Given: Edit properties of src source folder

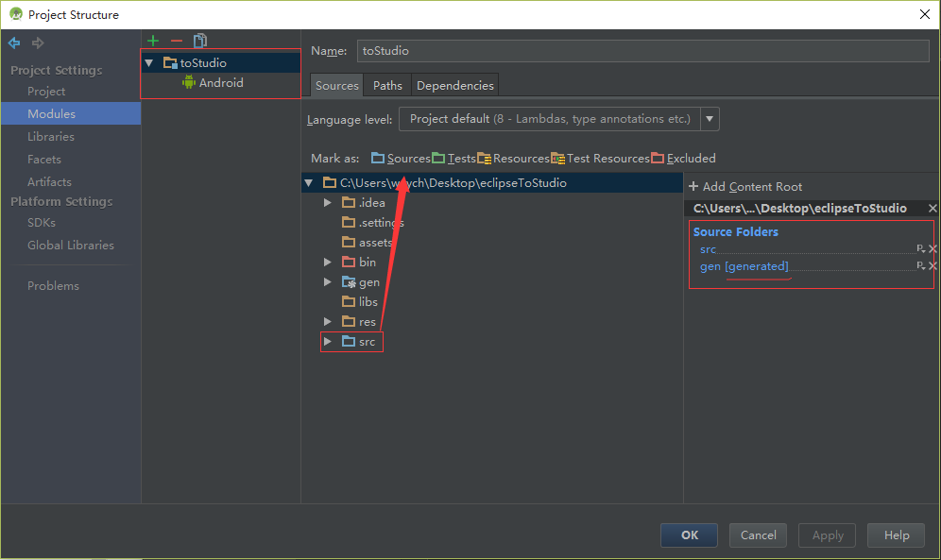Looking at the screenshot, I should click(920, 248).
